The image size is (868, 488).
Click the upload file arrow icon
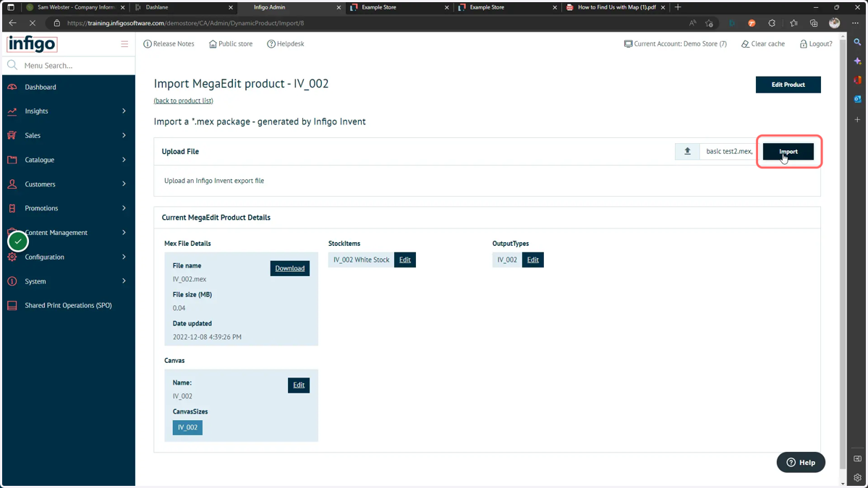point(687,151)
